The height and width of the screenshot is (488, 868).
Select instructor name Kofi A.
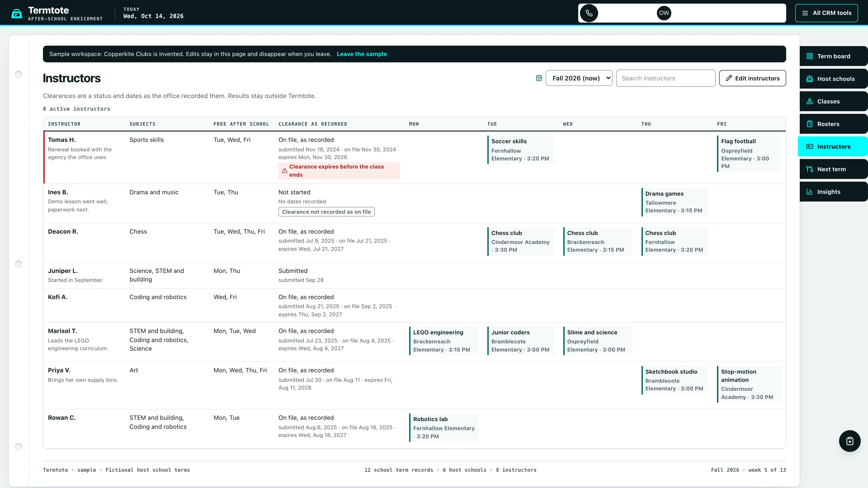pyautogui.click(x=58, y=297)
